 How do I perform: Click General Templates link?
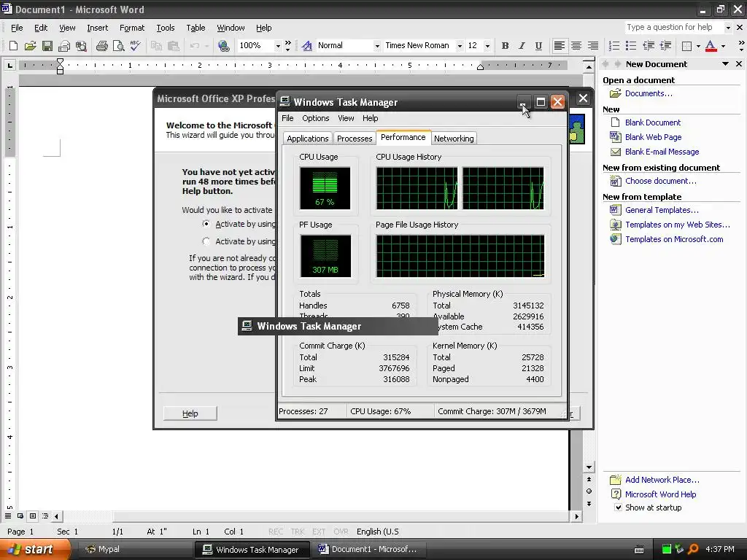[x=662, y=210]
